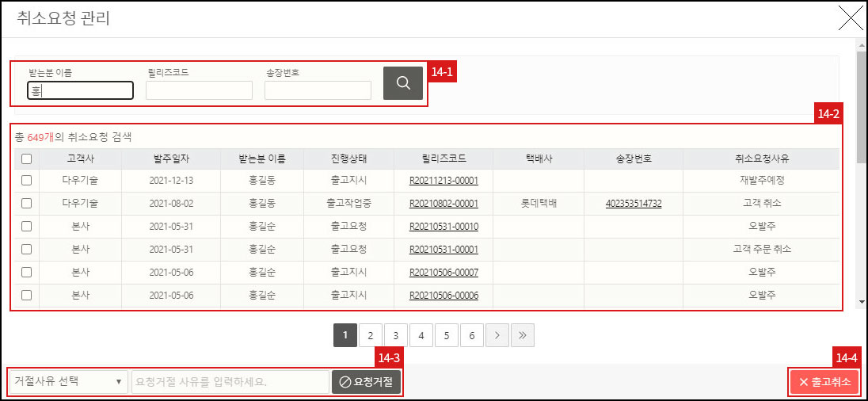This screenshot has height=401, width=868.
Task: Open page 2 of results
Action: coord(371,336)
